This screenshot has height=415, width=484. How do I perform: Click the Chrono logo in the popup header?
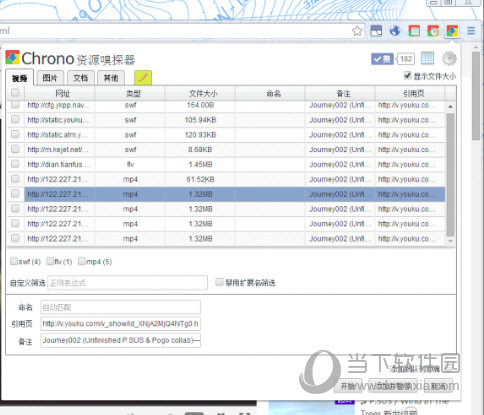(13, 58)
